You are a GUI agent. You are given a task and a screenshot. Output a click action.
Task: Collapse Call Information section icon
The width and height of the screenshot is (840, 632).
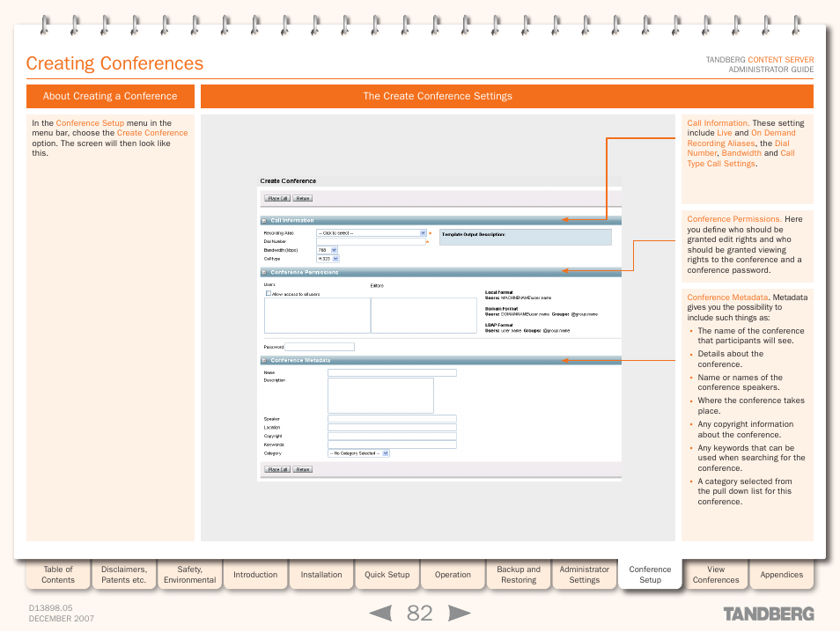pos(264,221)
